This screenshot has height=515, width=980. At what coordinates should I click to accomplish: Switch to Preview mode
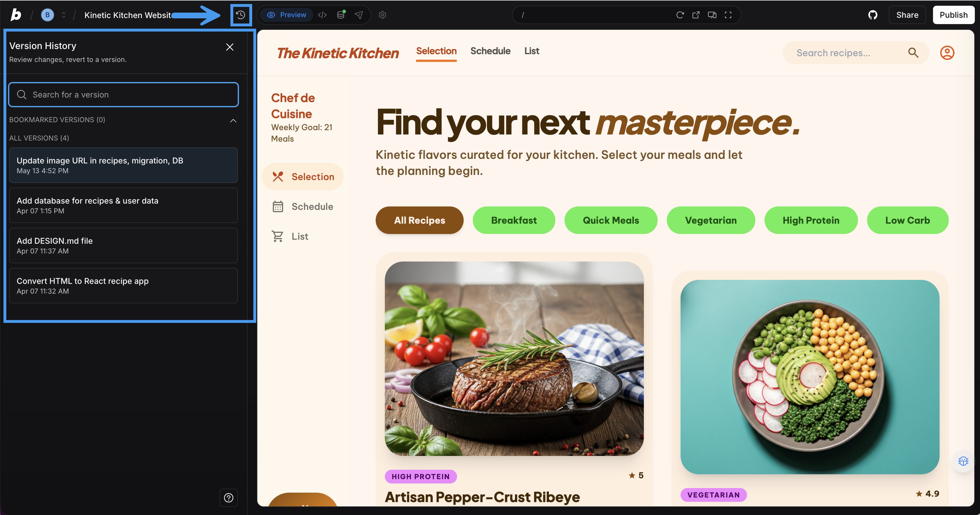[x=287, y=15]
